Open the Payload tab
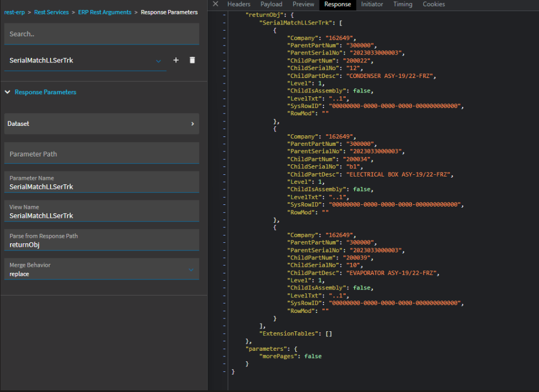This screenshot has width=539, height=392. tap(271, 4)
